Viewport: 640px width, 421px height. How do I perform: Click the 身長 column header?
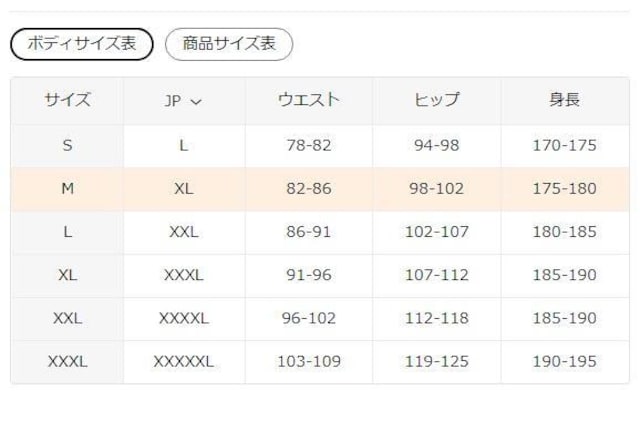[x=564, y=100]
